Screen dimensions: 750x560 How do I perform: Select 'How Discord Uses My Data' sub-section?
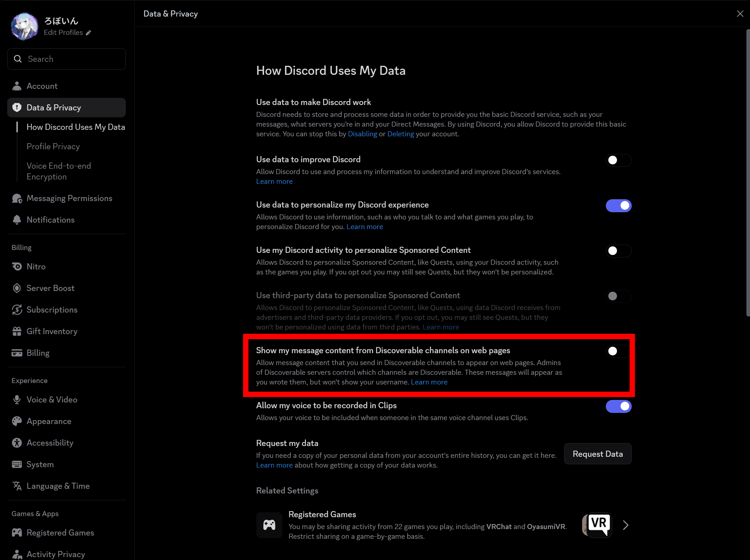click(76, 127)
